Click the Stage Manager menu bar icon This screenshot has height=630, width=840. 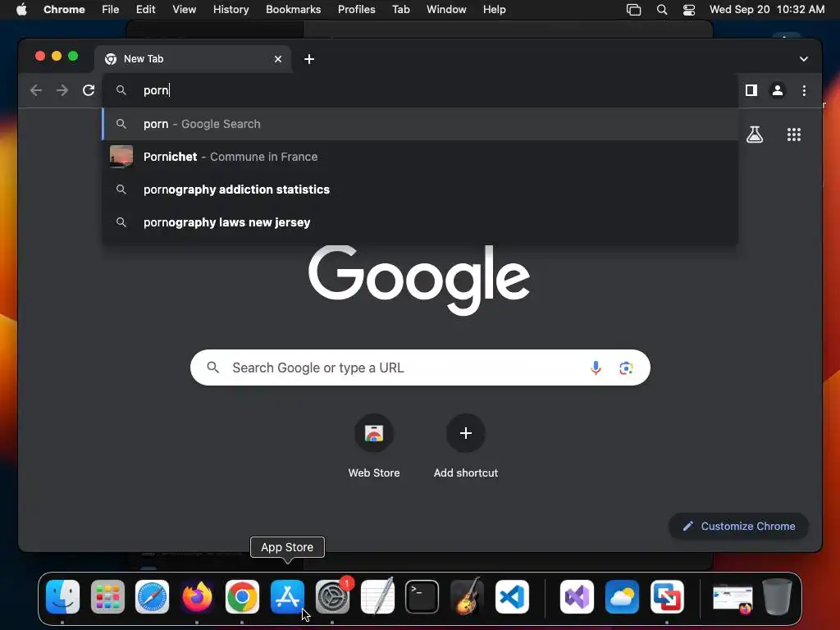[x=634, y=10]
